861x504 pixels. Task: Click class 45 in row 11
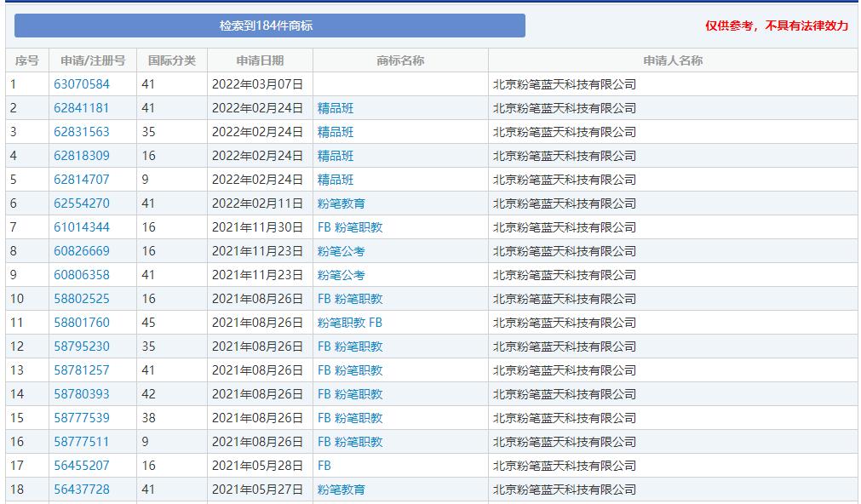coord(148,323)
